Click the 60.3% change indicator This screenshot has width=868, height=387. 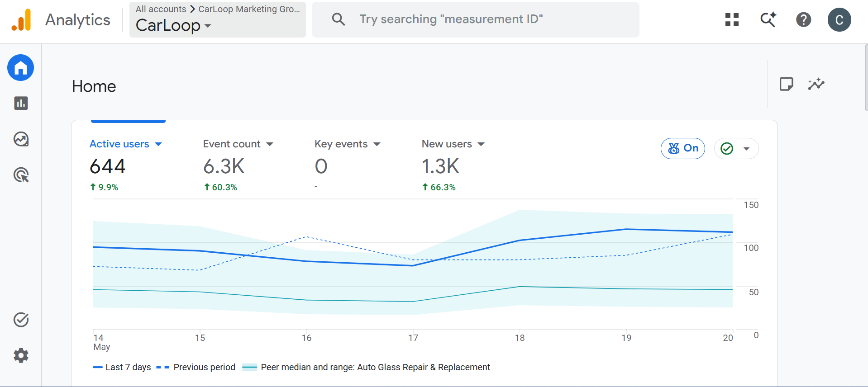[x=220, y=187]
